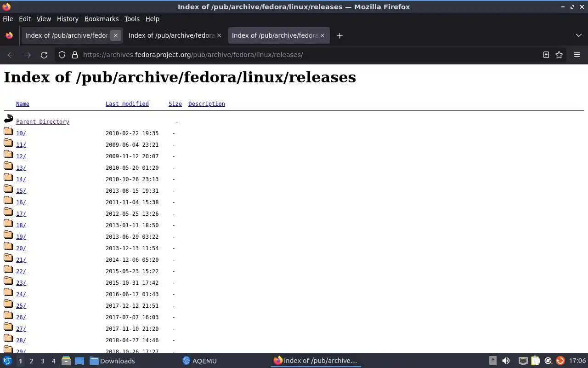Switch to workspace 2 in taskbar pager
Screen dimensions: 588x368
31,361
